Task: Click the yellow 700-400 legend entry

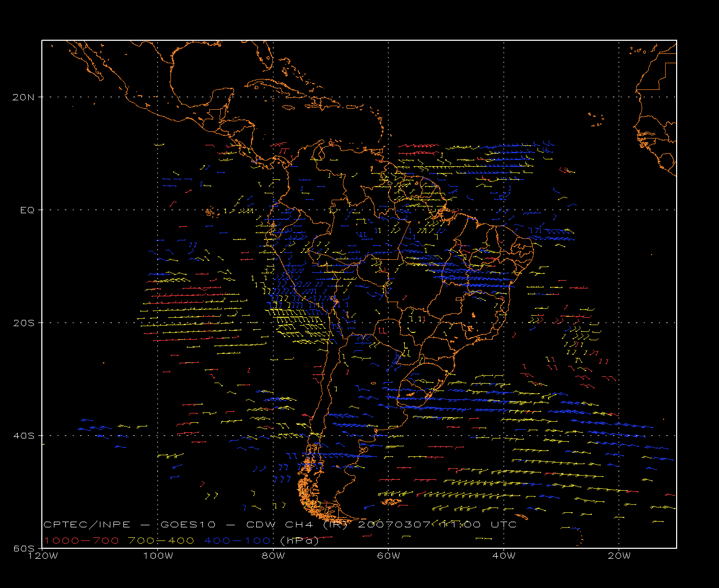Action: click(162, 540)
